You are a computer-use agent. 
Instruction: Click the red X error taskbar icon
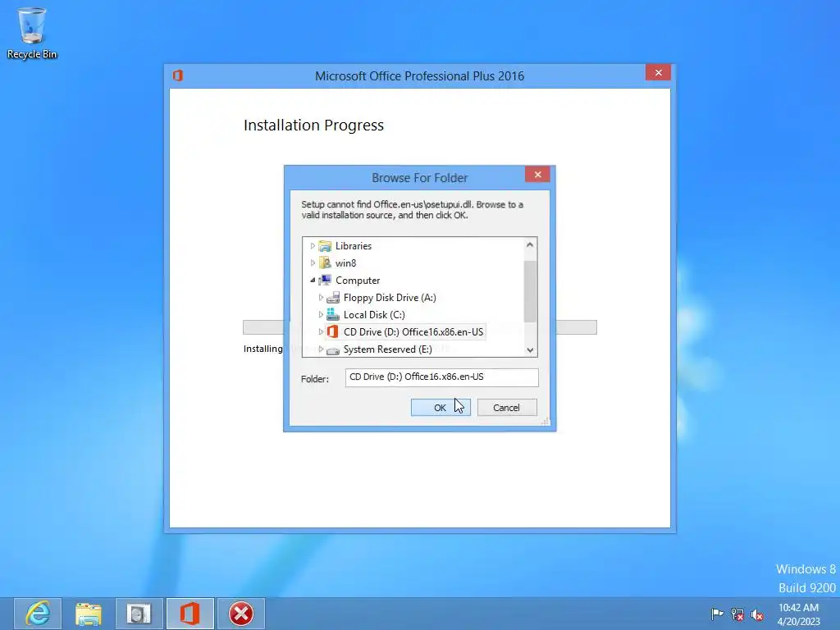pyautogui.click(x=241, y=614)
